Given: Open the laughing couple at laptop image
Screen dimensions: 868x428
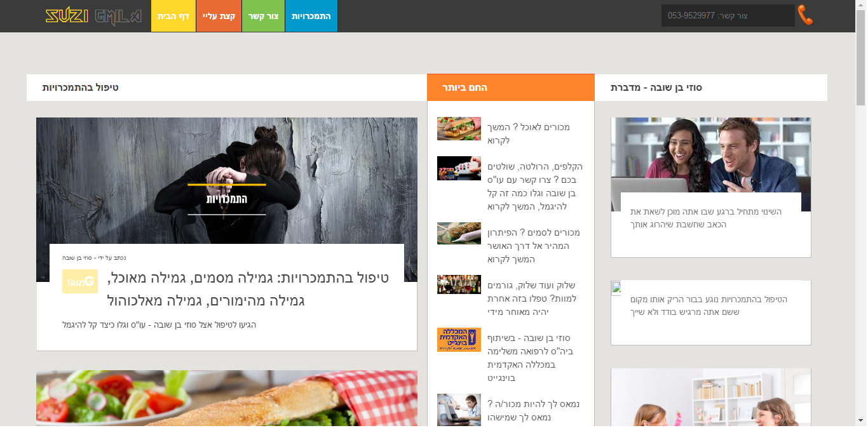Looking at the screenshot, I should pos(711,155).
